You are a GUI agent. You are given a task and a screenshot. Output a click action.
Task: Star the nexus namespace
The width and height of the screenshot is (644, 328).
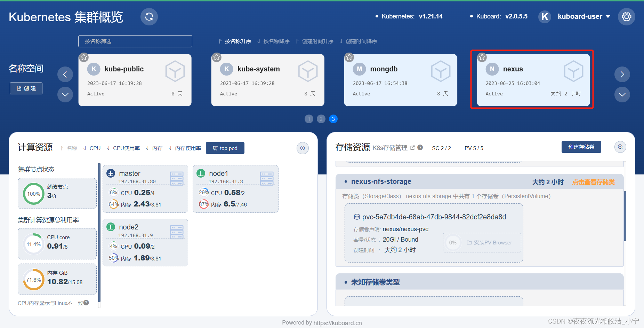[x=482, y=57]
